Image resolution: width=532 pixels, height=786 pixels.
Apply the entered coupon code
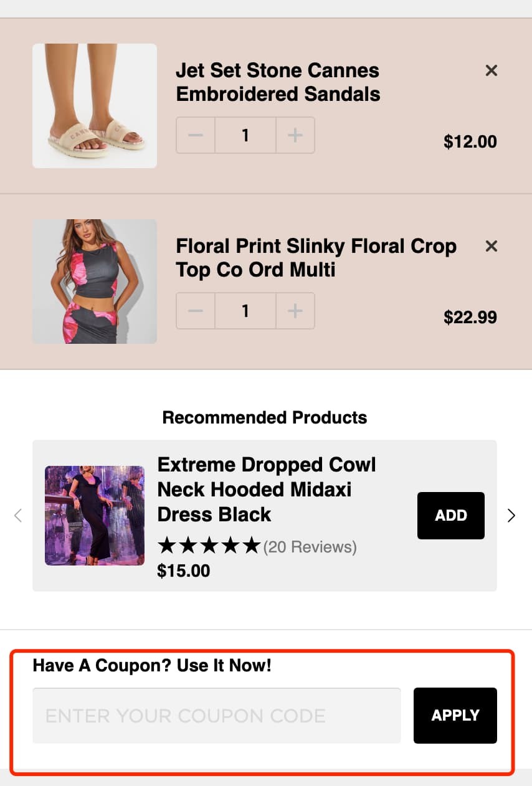(x=455, y=715)
